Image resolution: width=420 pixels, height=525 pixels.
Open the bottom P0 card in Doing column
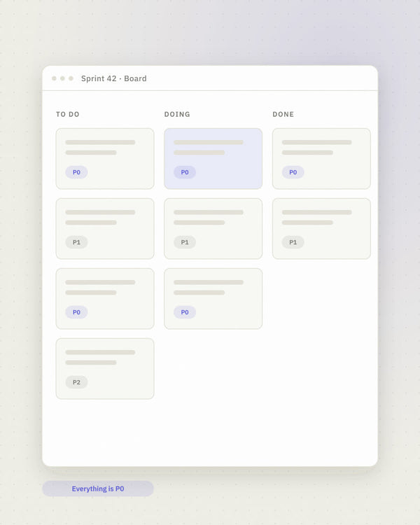213,299
